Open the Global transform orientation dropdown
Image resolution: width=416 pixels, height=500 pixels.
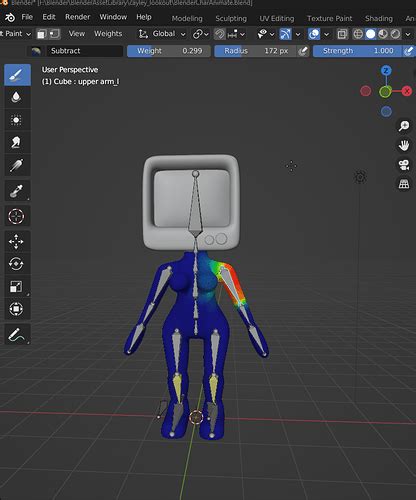[x=162, y=34]
